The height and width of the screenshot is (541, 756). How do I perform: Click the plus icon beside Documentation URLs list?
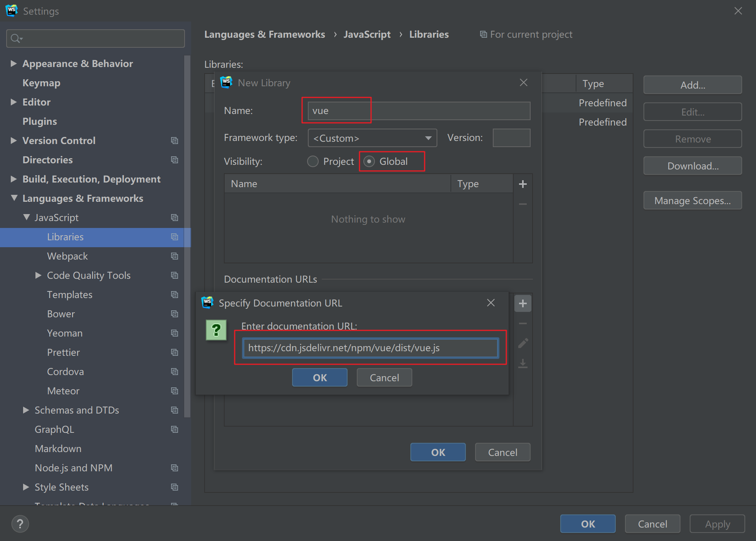coord(522,303)
